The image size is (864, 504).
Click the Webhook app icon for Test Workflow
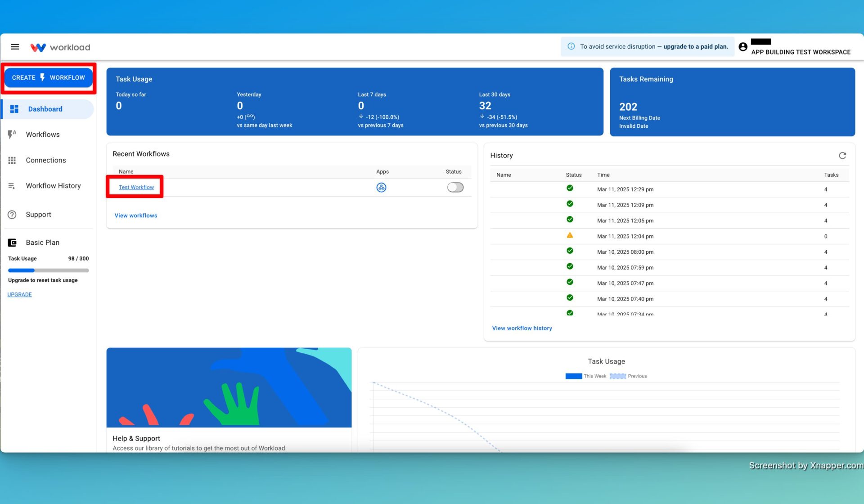click(x=382, y=187)
